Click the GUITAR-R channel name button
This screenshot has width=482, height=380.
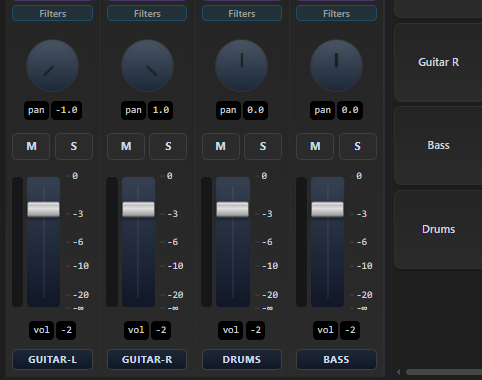pos(147,359)
